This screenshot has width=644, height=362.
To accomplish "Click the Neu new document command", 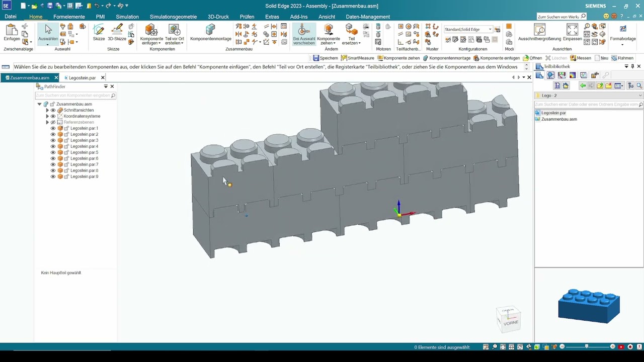I will coord(601,58).
